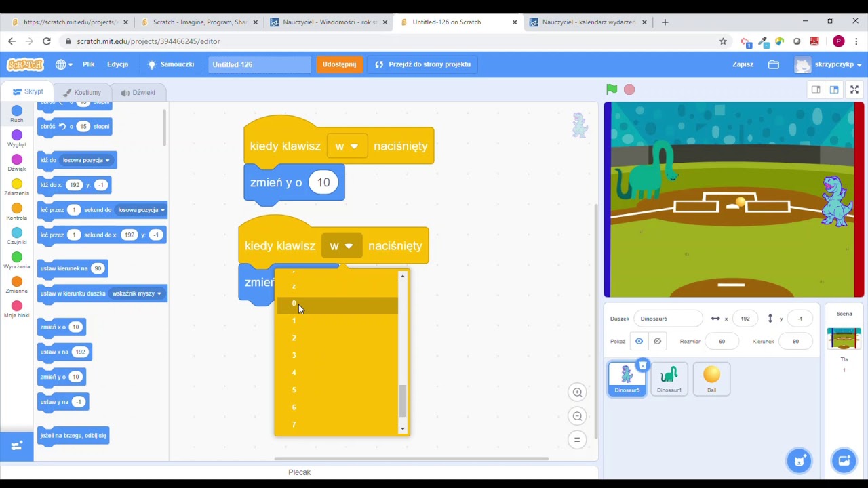This screenshot has height=488, width=868.
Task: Go back in browser history
Action: pos(12,41)
